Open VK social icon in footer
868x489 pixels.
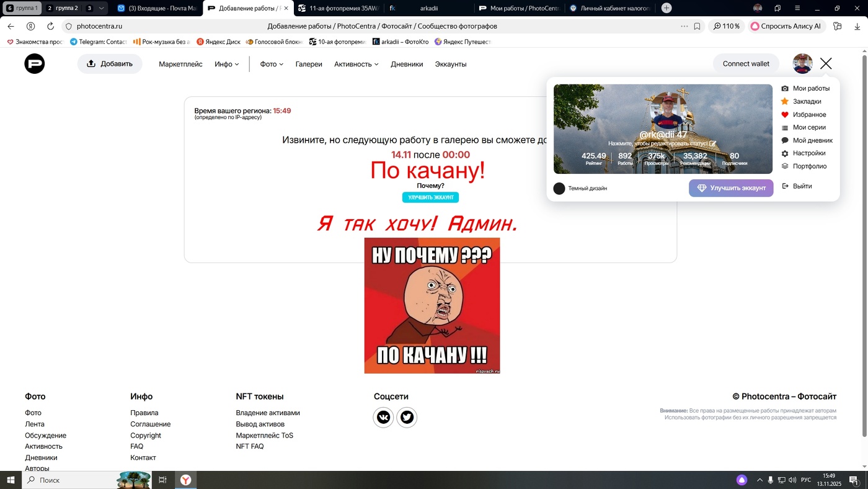click(383, 417)
